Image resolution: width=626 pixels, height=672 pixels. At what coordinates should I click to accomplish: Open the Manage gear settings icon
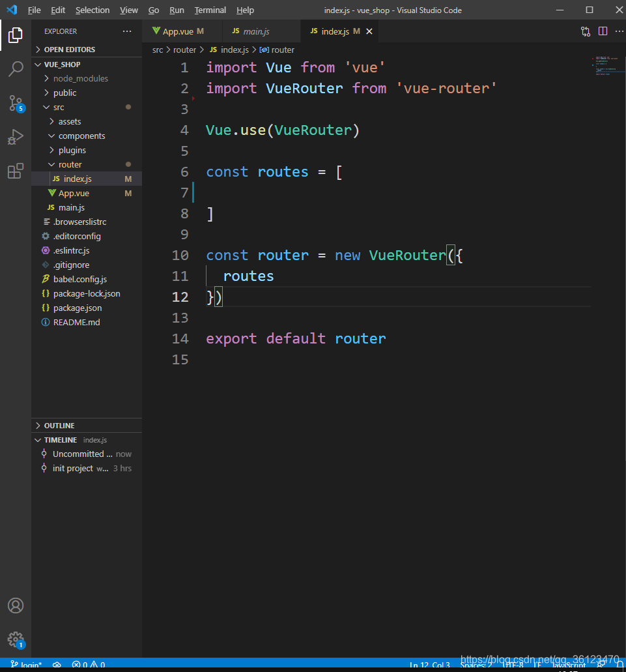click(16, 639)
